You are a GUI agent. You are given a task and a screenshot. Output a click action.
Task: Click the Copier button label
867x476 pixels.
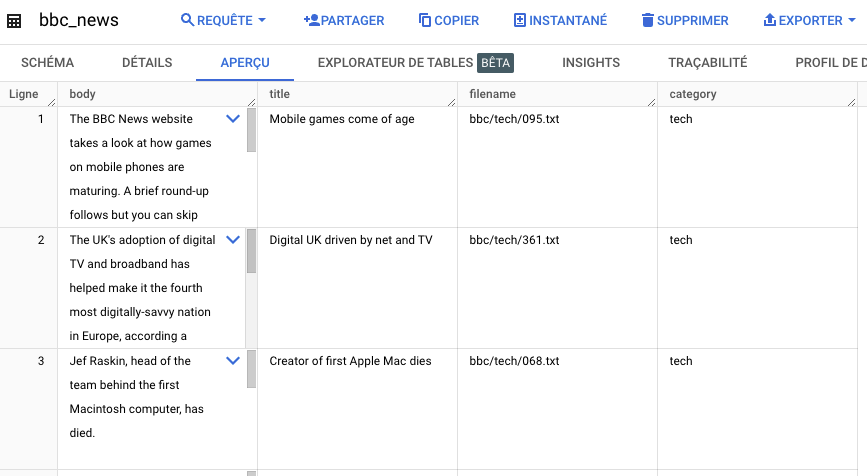coord(457,20)
